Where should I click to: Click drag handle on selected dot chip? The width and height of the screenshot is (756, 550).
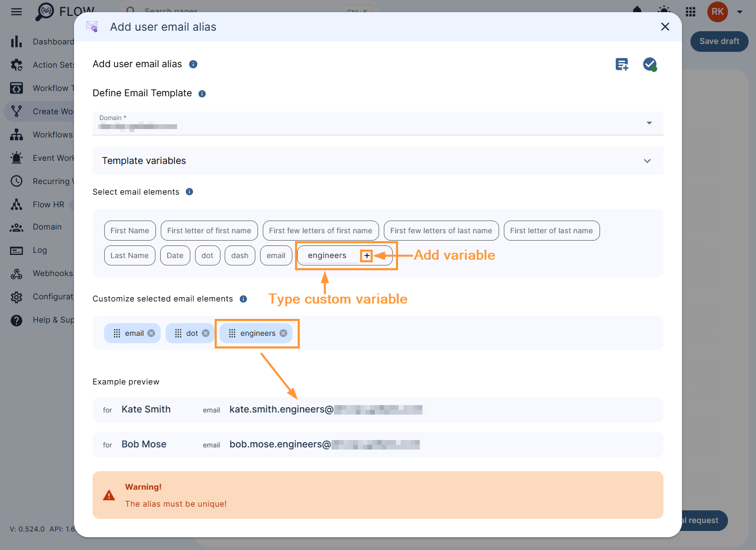click(178, 333)
